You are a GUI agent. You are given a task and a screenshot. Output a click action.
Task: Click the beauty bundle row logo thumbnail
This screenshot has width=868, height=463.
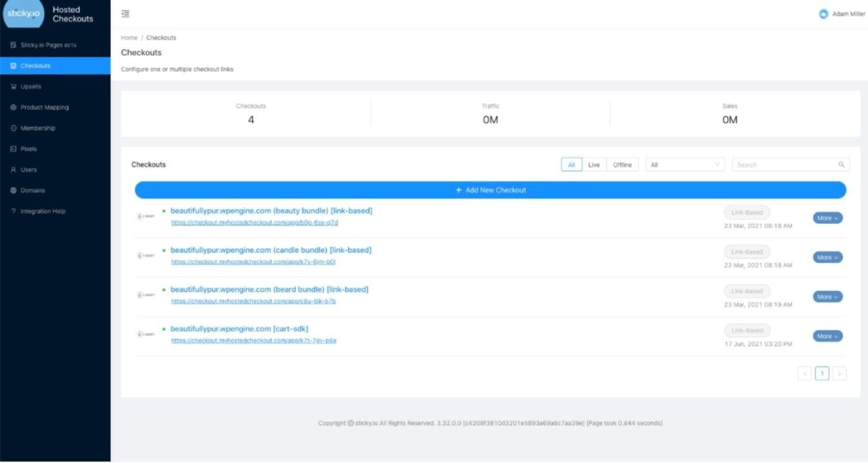click(x=146, y=216)
